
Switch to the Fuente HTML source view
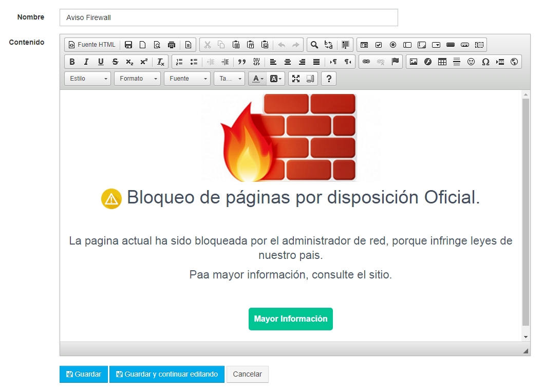[x=91, y=45]
